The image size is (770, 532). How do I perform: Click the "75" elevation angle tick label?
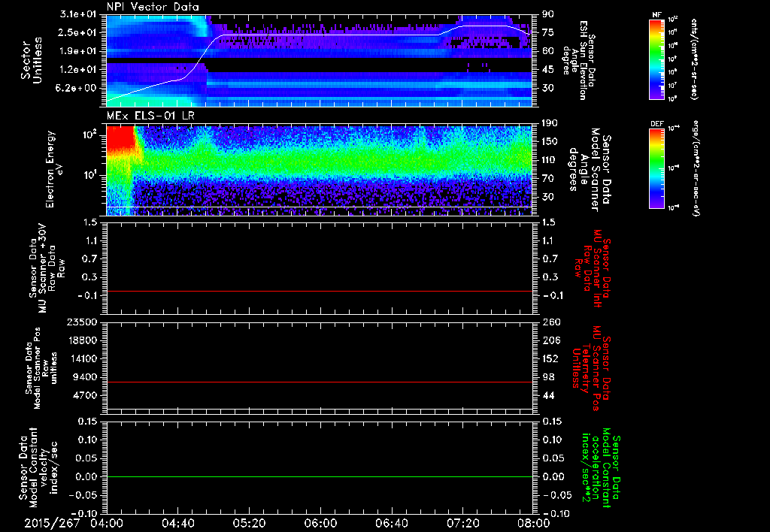[547, 32]
